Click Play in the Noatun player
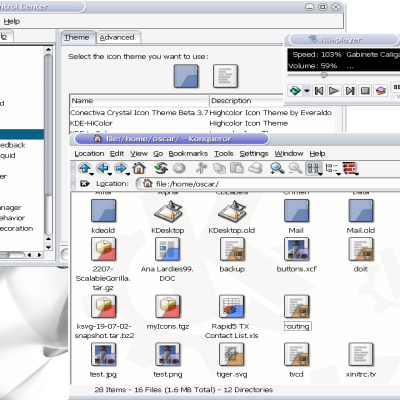 tap(334, 91)
